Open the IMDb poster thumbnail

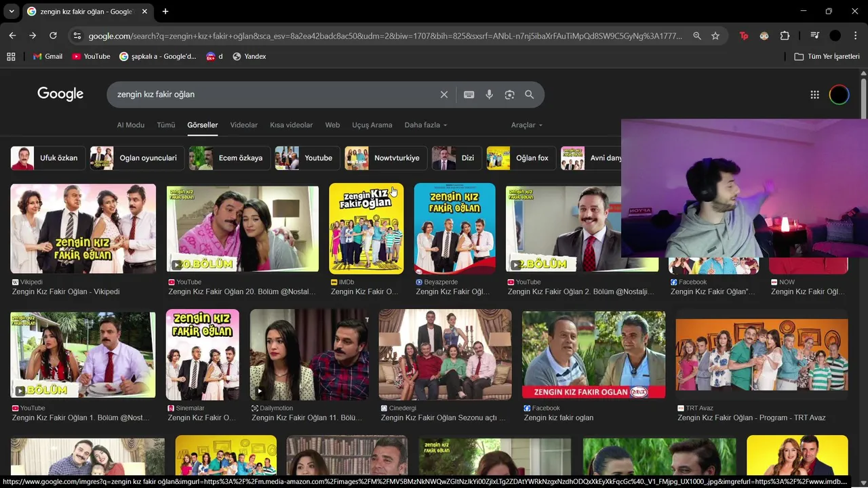366,228
